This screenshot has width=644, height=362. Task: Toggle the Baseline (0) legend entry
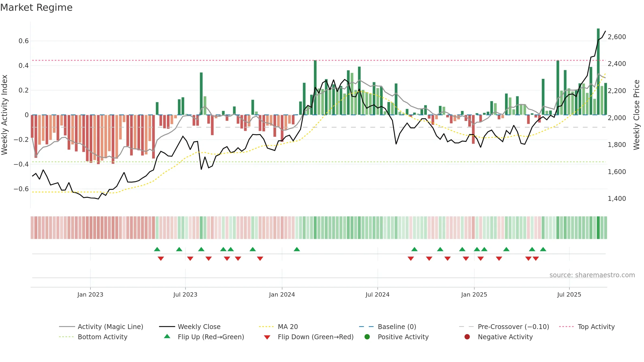click(x=387, y=327)
